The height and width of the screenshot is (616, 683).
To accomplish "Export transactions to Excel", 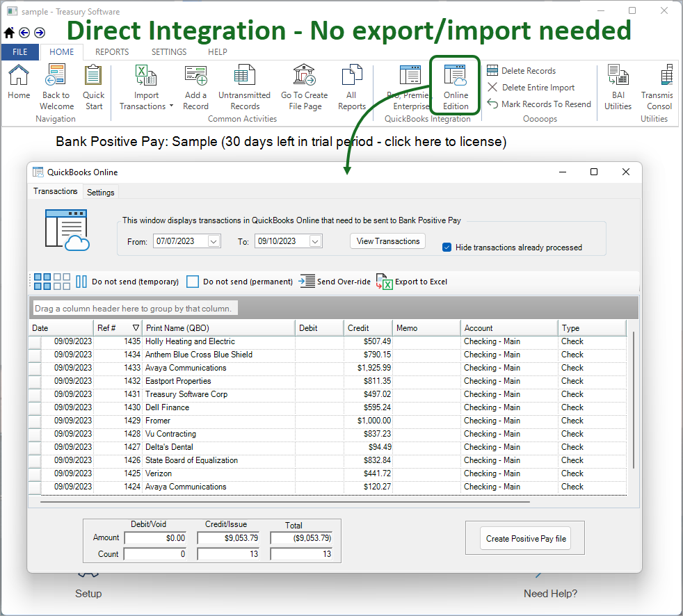I will [x=412, y=282].
